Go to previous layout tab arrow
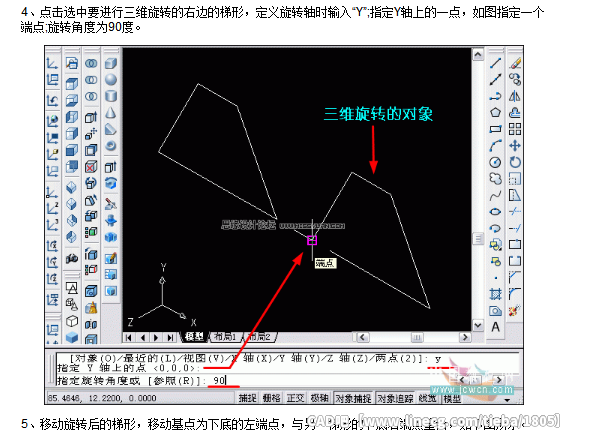Screen dimensions: 594x440 click(143, 337)
